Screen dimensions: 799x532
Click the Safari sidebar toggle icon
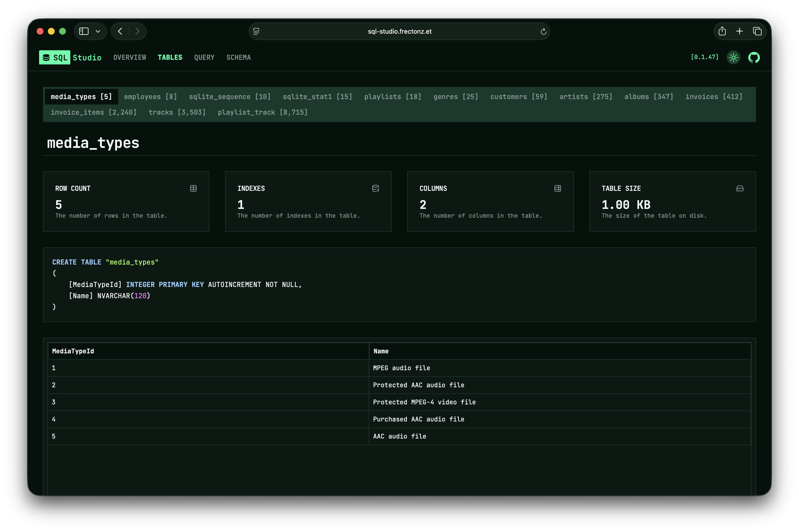84,31
